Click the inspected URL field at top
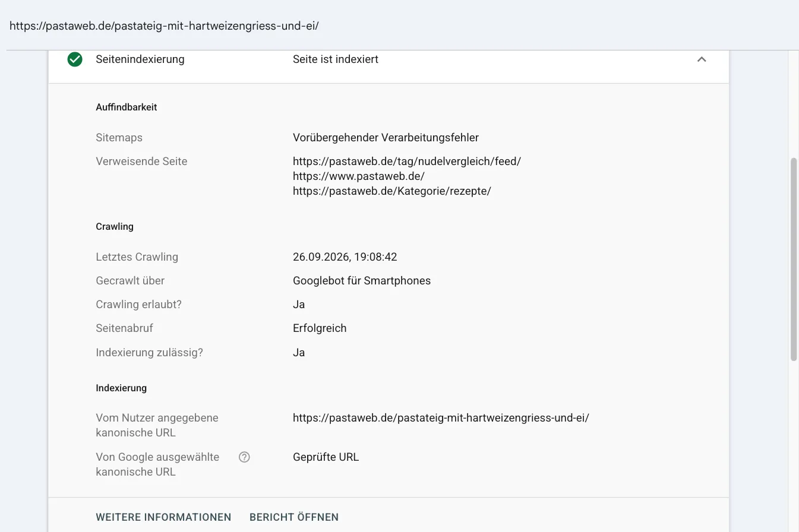This screenshot has width=799, height=532. [164, 26]
